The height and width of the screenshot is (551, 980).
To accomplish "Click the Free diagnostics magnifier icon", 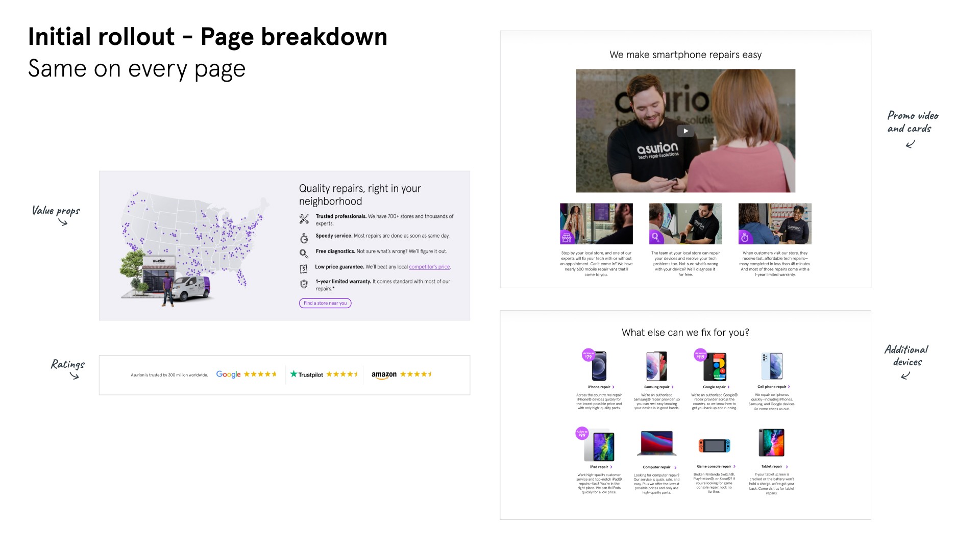I will click(x=304, y=254).
